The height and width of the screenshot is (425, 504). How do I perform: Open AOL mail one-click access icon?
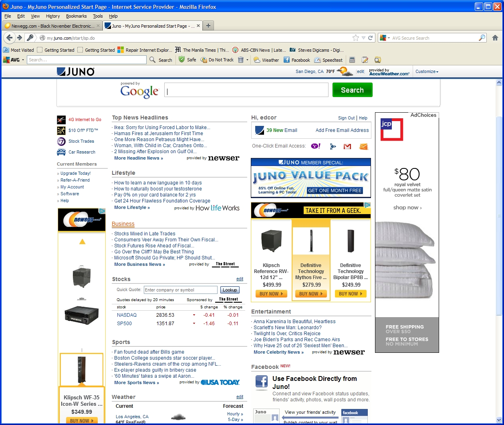[x=333, y=146]
